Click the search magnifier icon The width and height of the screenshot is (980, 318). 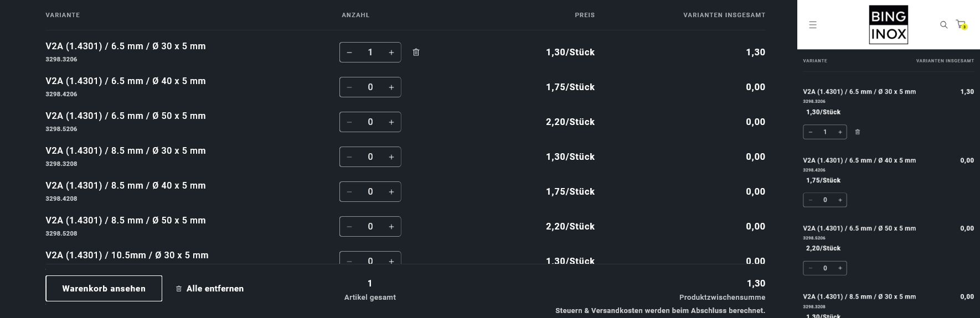pyautogui.click(x=944, y=25)
